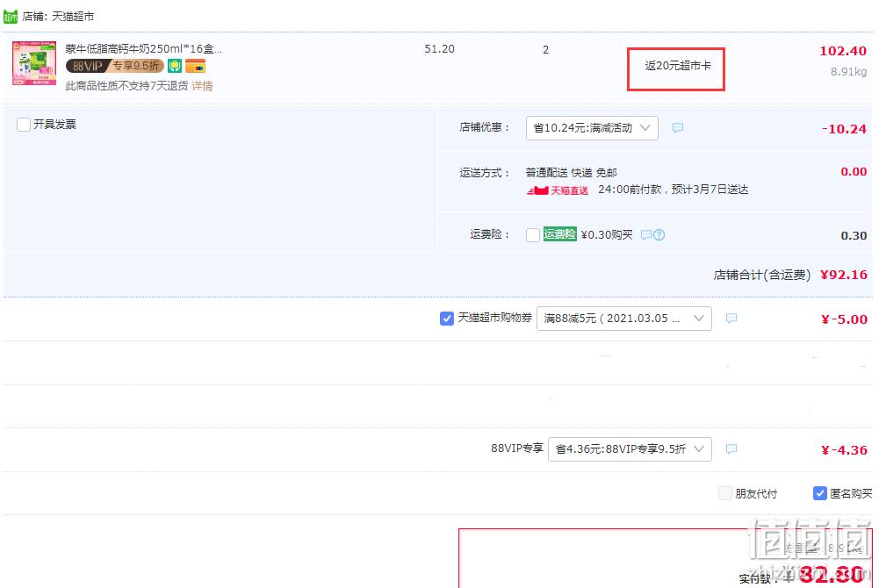Viewport: 879px width, 588px height.
Task: Click the weight label 8.91kg
Action: click(x=849, y=72)
